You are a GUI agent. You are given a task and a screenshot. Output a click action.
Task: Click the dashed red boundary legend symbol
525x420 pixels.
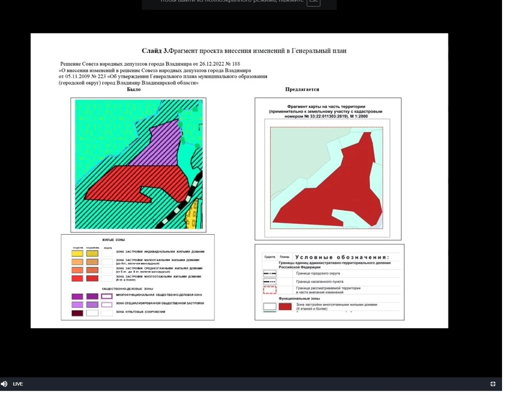[270, 290]
